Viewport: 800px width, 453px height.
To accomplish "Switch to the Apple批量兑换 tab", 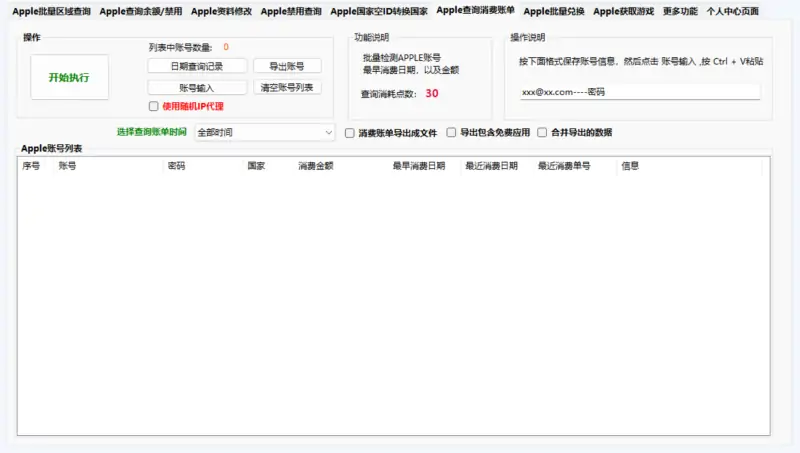I will (554, 12).
